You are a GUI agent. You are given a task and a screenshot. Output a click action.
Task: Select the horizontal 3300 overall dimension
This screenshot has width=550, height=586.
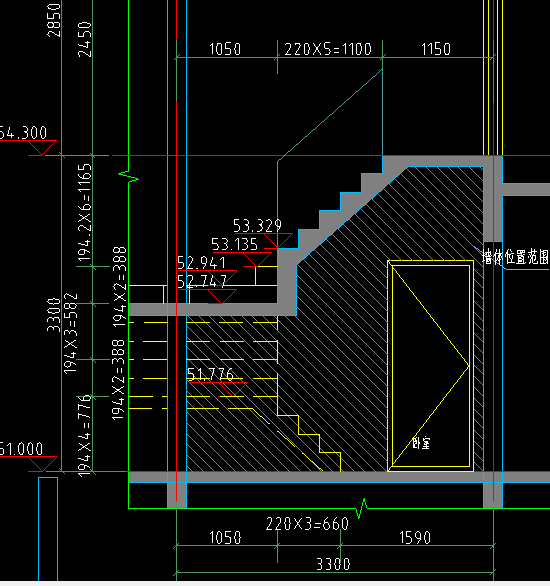[x=333, y=564]
